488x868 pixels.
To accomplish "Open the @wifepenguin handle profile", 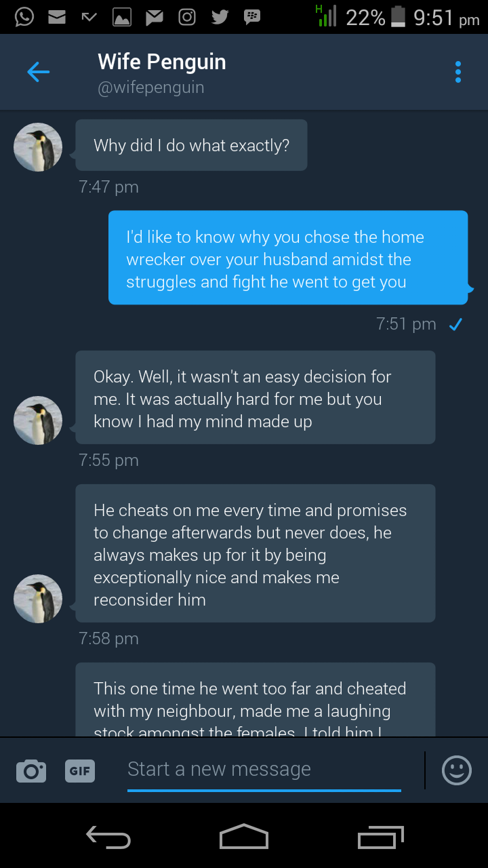I will pos(151,87).
